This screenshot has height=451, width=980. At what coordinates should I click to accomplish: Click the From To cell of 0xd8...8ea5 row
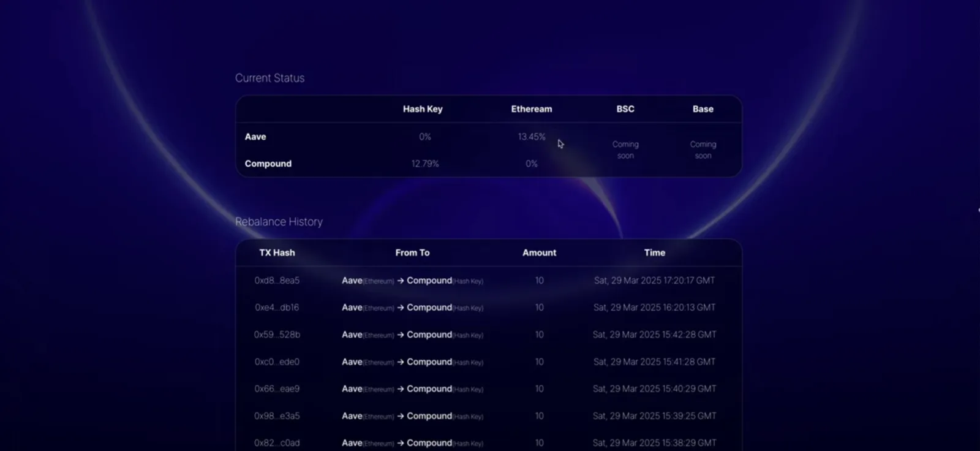coord(412,281)
